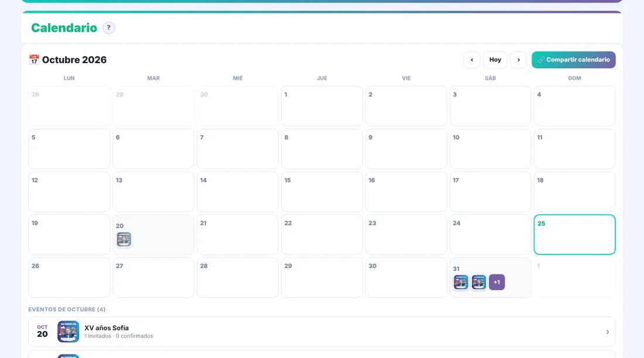Open the XV años Sofía event row
Image resolution: width=644 pixels, height=358 pixels.
click(321, 332)
